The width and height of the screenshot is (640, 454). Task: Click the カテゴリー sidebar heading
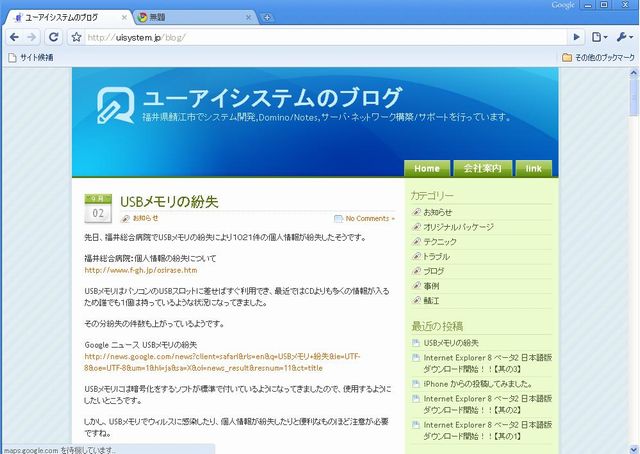432,196
